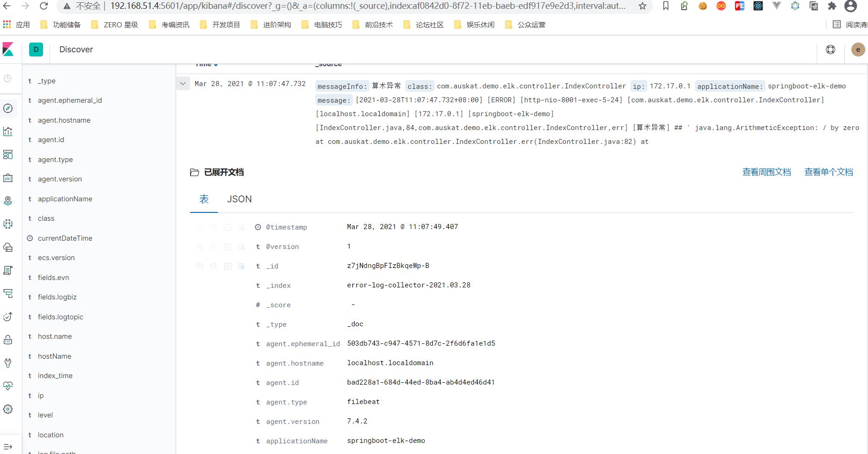Viewport: 868px width, 454px height.
Task: Open Stack Monitoring heartbeat icon in side nav
Action: point(8,386)
